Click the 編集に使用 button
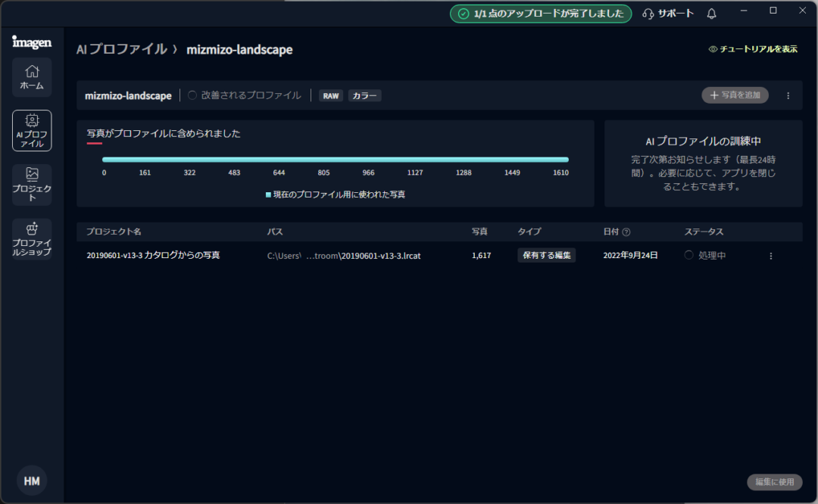 [774, 482]
